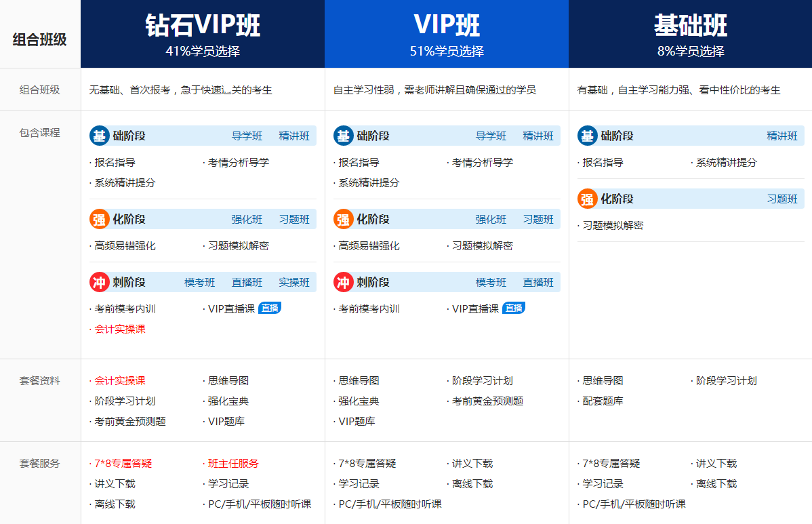This screenshot has width=812, height=524.
Task: Click the orange 强 icon in VIP班 column
Action: pos(344,219)
